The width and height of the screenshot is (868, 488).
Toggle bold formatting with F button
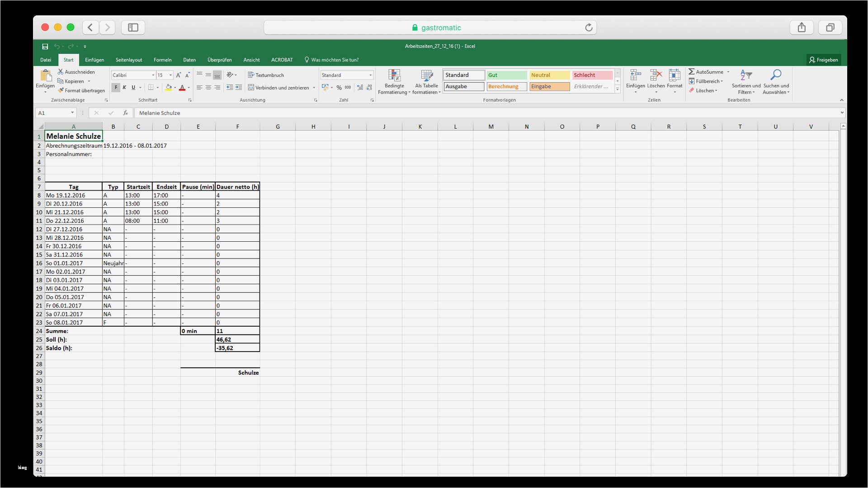click(116, 87)
